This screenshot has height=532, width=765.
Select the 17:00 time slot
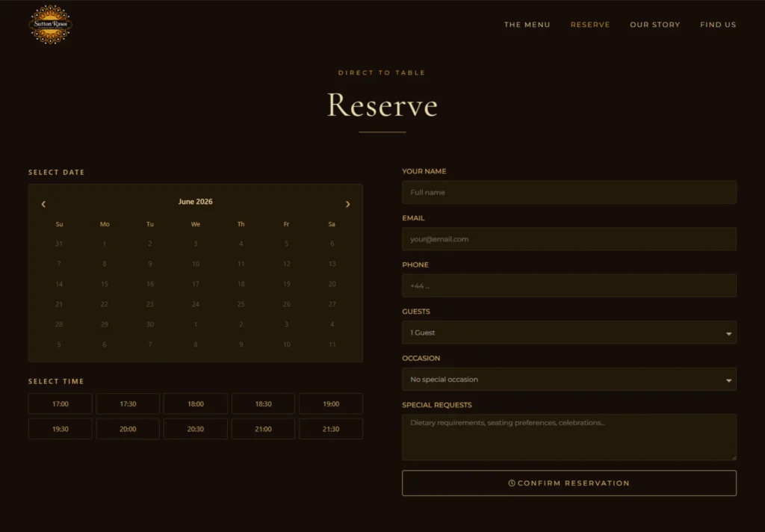[x=60, y=404]
